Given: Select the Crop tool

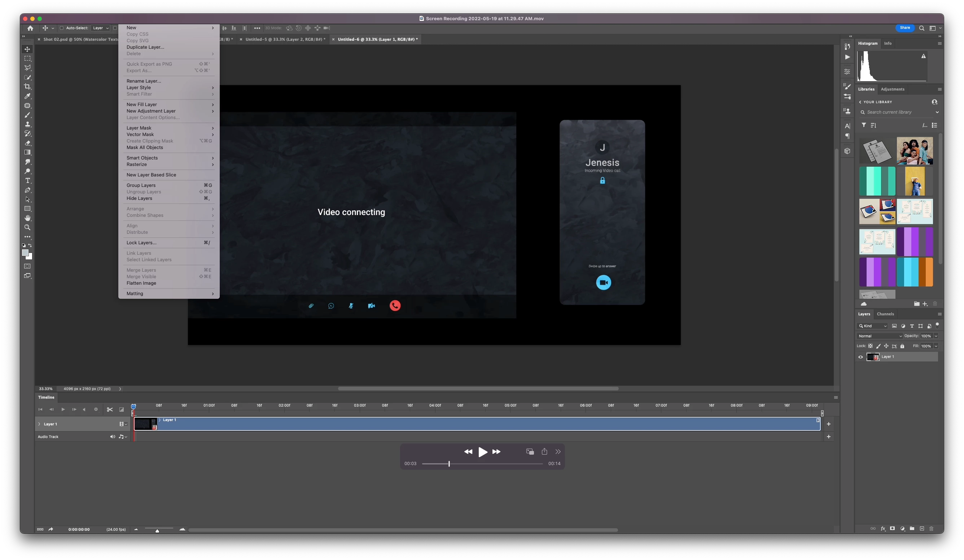Looking at the screenshot, I should tap(27, 87).
